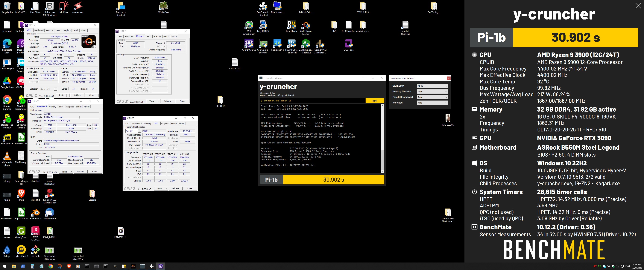The image size is (644, 270).
Task: Launch the GPU-Z.exe shortcut
Action: (263, 46)
